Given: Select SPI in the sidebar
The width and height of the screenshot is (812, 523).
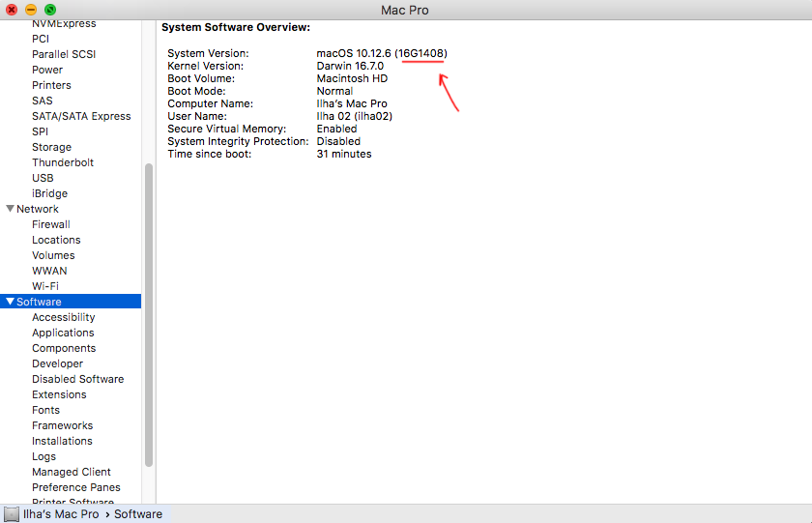Looking at the screenshot, I should pos(40,131).
